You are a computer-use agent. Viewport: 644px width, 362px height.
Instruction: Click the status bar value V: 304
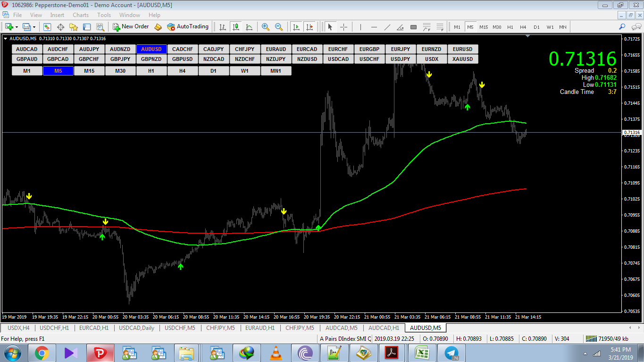pos(562,339)
